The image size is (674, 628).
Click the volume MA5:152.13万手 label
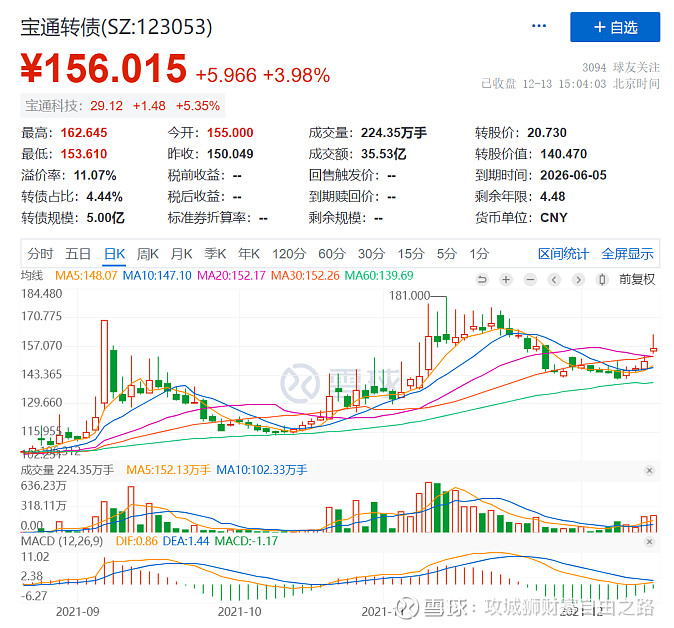(168, 470)
